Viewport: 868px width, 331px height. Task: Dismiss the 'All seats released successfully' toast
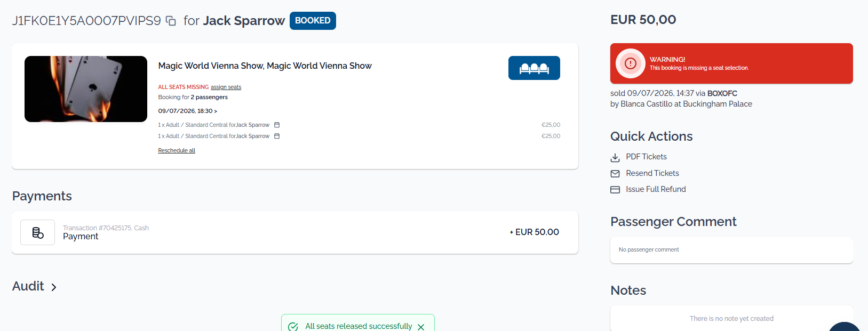point(421,327)
